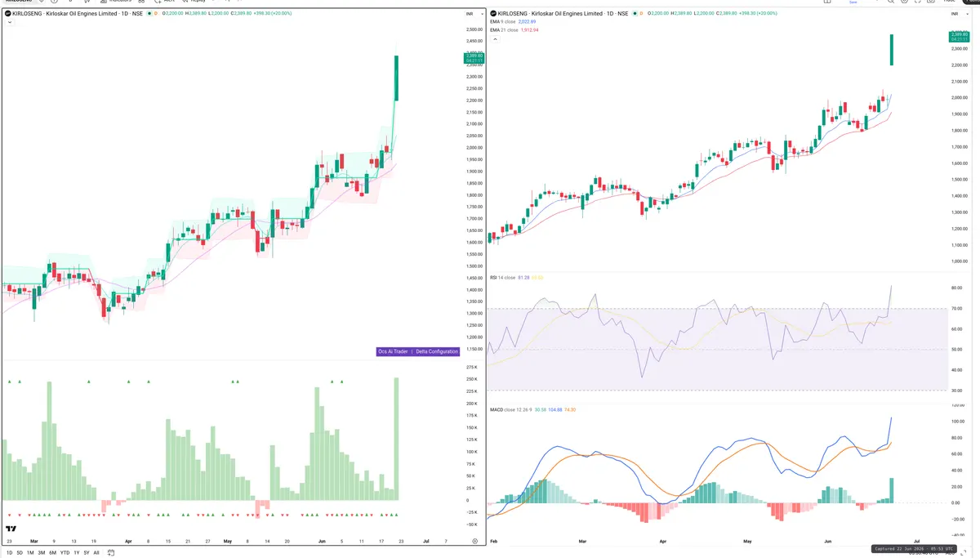Select the 5D time range
980x558 pixels.
click(20, 552)
